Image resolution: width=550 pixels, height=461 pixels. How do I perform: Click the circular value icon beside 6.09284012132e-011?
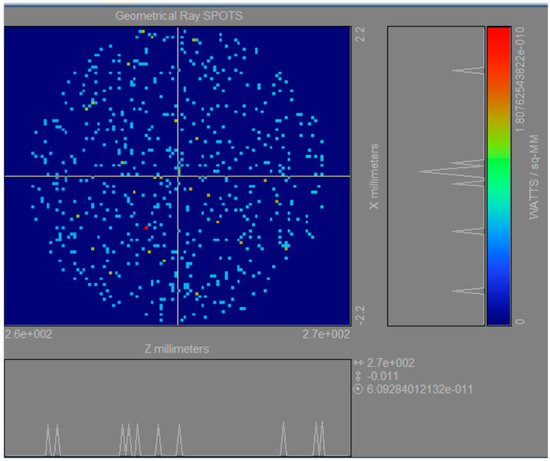pyautogui.click(x=358, y=389)
